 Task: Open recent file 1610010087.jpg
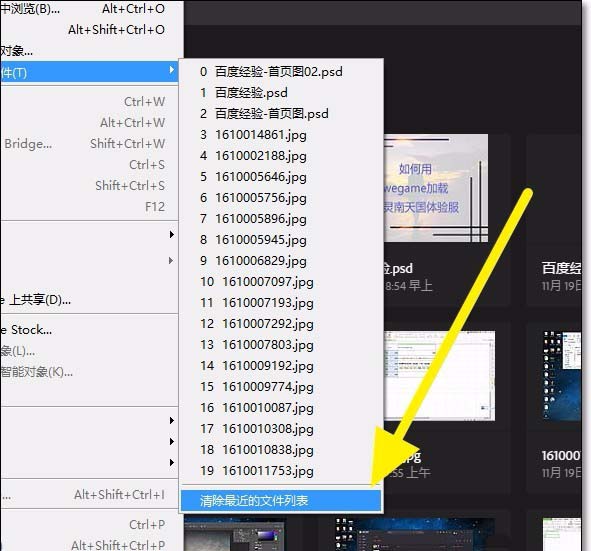(x=281, y=408)
